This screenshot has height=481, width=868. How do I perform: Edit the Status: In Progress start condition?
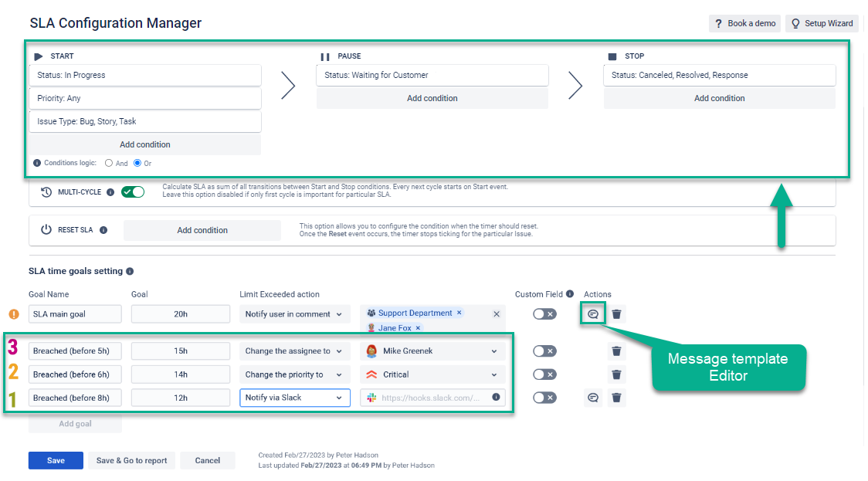click(145, 76)
